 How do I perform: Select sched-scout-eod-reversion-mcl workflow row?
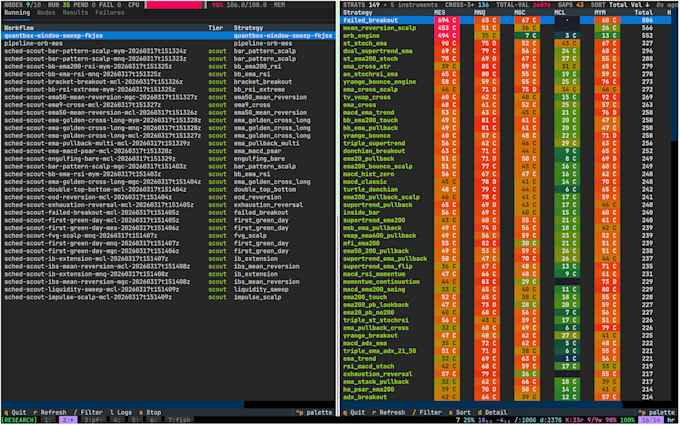tap(168, 197)
